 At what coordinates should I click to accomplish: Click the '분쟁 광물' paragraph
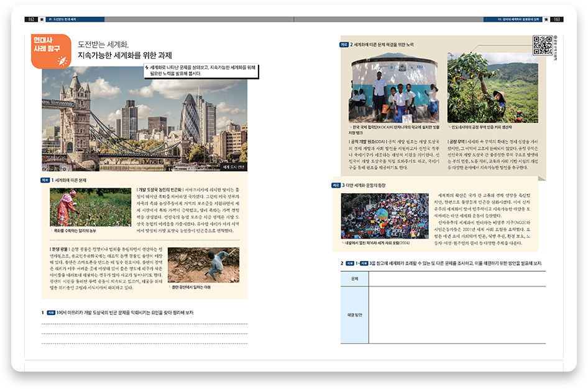(106, 268)
